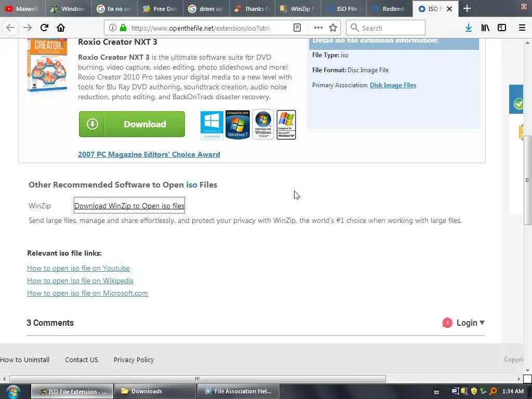The height and width of the screenshot is (399, 532).
Task: Click the Windows XP designed badge
Action: [286, 125]
